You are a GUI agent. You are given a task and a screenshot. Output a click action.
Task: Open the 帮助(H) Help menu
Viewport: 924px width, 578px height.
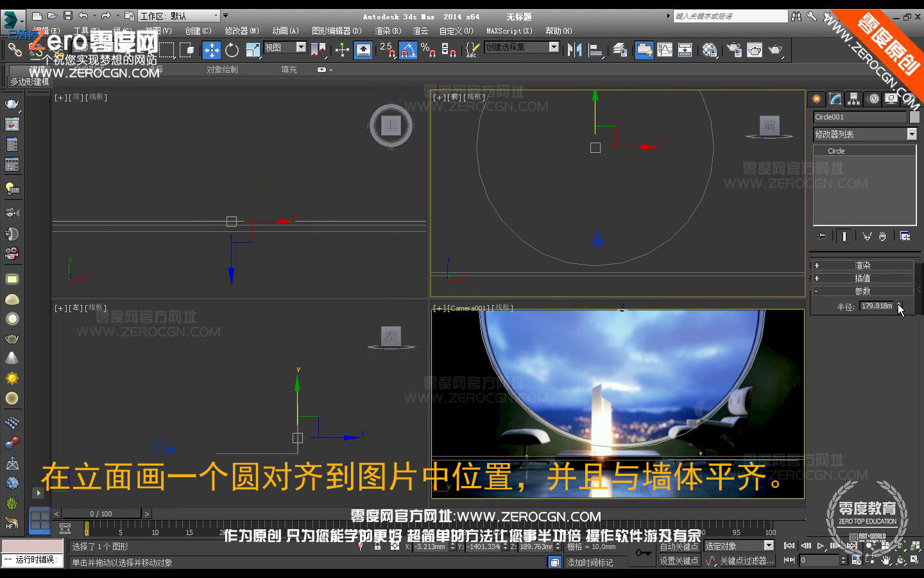coord(559,31)
